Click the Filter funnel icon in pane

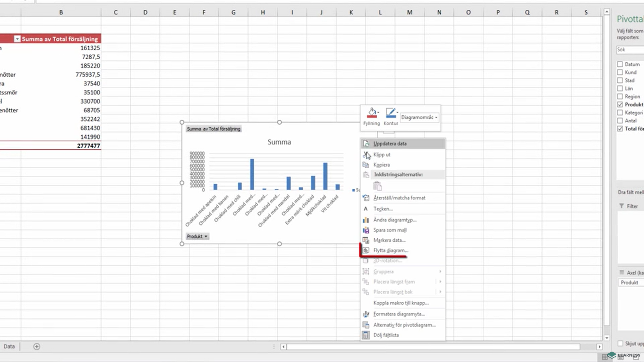coord(622,206)
